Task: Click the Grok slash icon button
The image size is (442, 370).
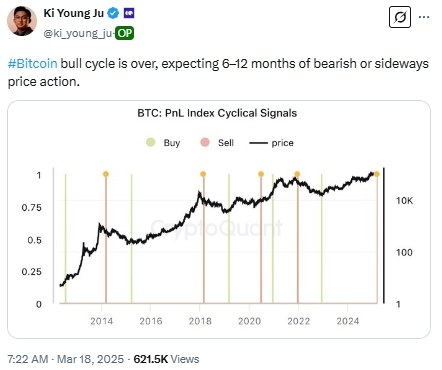Action: (x=400, y=17)
